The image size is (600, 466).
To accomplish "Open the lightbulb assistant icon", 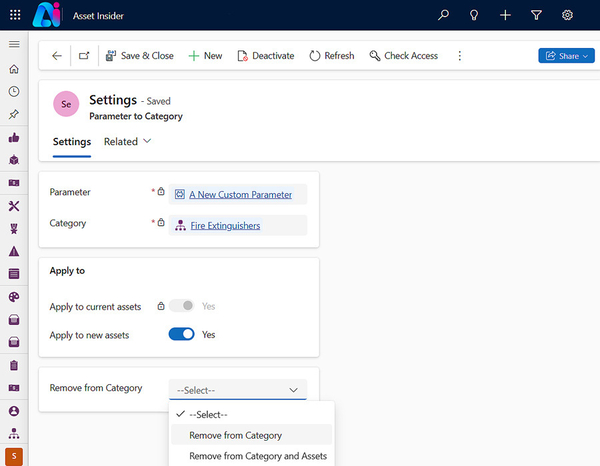I will pos(474,15).
